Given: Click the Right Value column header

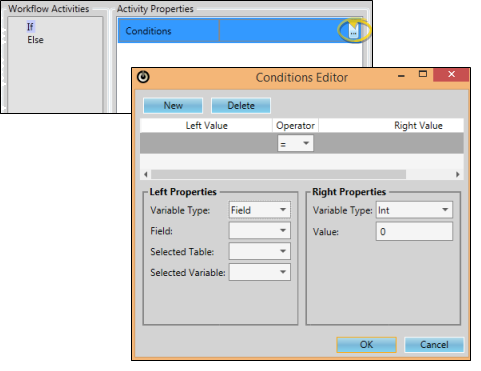Looking at the screenshot, I should tap(391, 125).
